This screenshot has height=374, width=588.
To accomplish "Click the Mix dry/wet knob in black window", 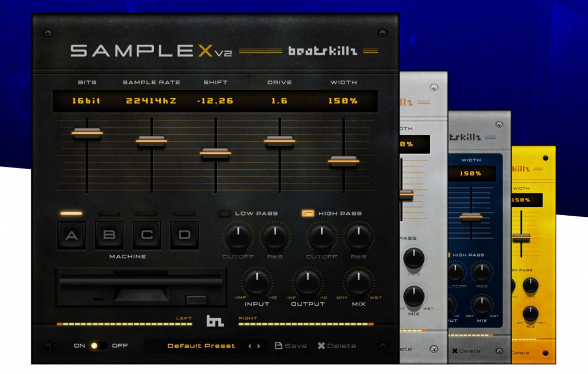I will pos(358,284).
